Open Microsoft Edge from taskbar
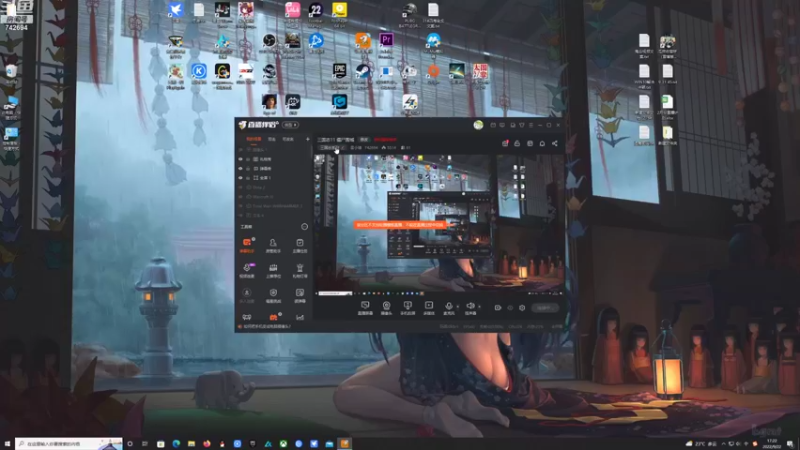This screenshot has height=450, width=800. coord(176,444)
